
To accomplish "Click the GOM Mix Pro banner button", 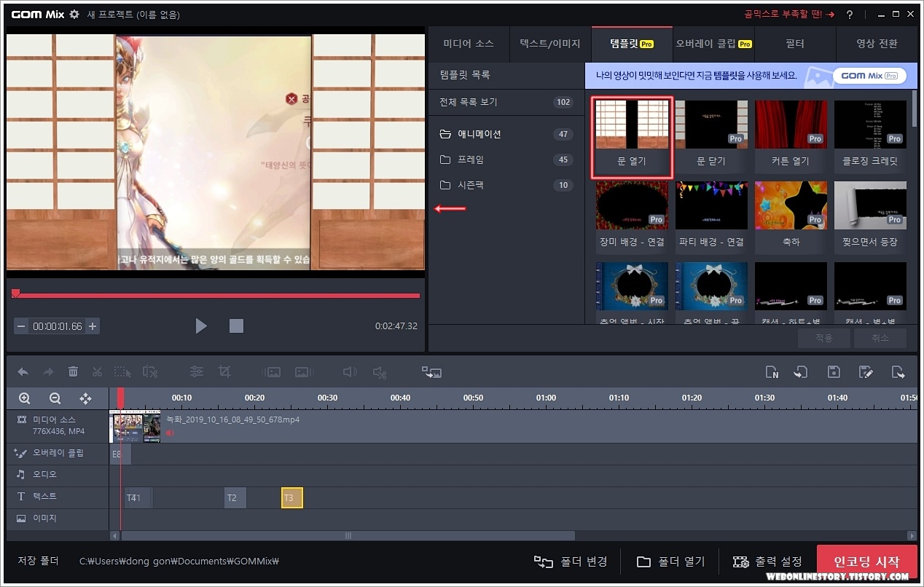I will (x=869, y=76).
